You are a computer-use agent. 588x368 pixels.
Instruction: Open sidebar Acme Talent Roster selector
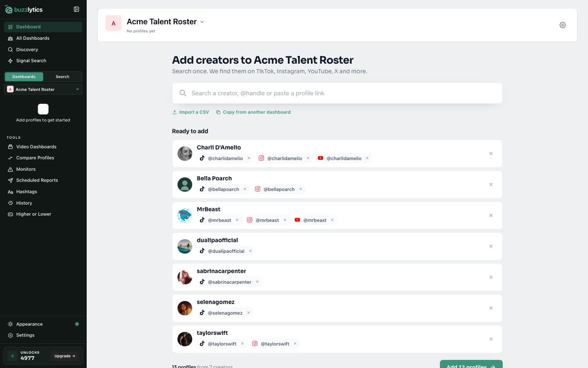43,89
